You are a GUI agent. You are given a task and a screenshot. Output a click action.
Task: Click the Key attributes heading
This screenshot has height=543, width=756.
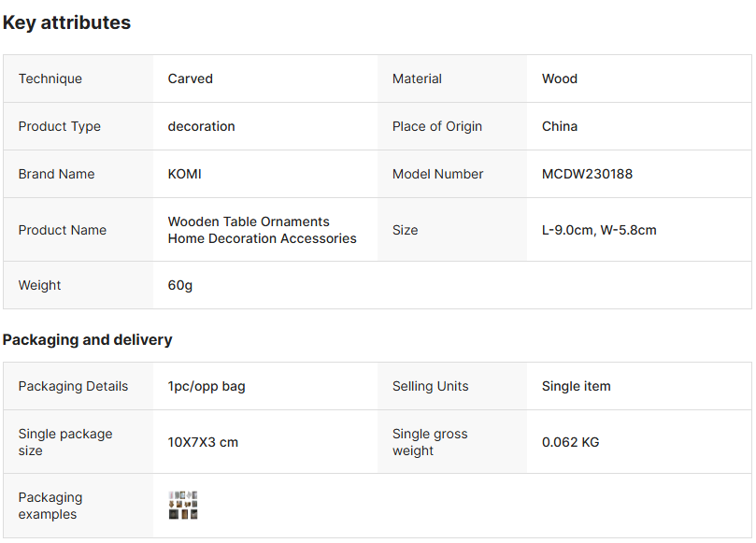click(66, 23)
